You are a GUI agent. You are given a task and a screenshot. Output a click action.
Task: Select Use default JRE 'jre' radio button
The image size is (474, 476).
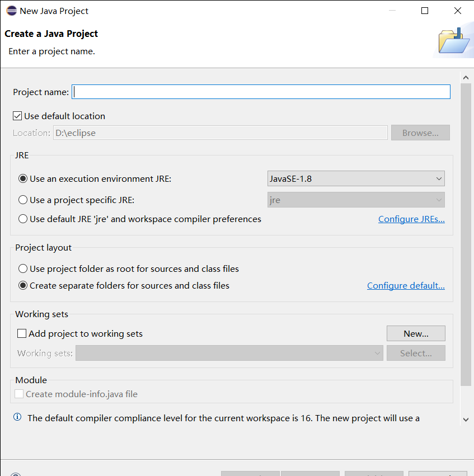23,219
